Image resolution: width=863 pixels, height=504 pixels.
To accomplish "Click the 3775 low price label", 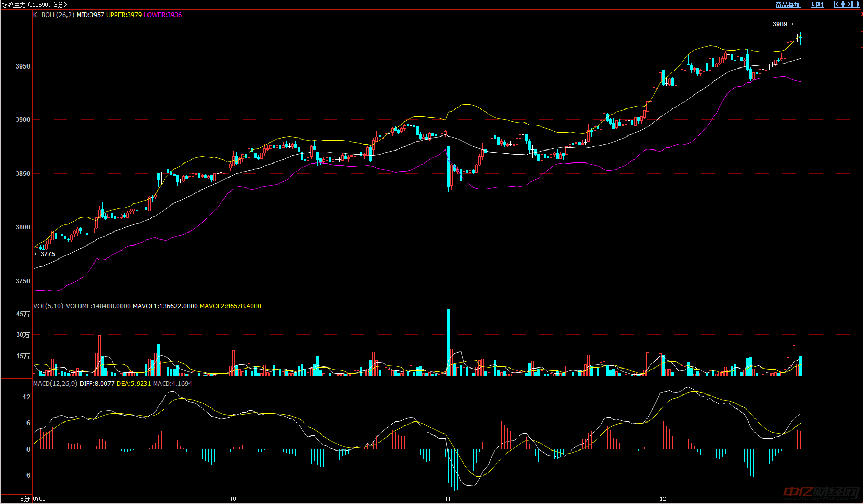I will pos(48,254).
